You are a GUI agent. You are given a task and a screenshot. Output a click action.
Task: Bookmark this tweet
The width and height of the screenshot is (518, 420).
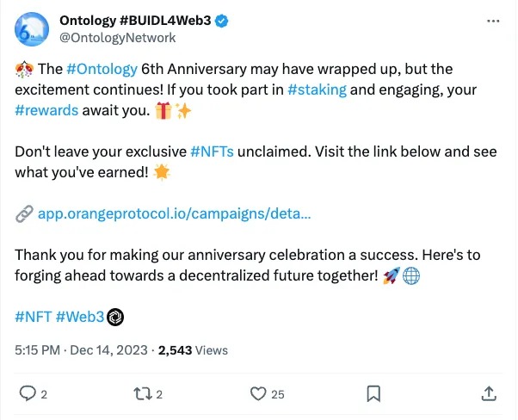[x=374, y=394]
